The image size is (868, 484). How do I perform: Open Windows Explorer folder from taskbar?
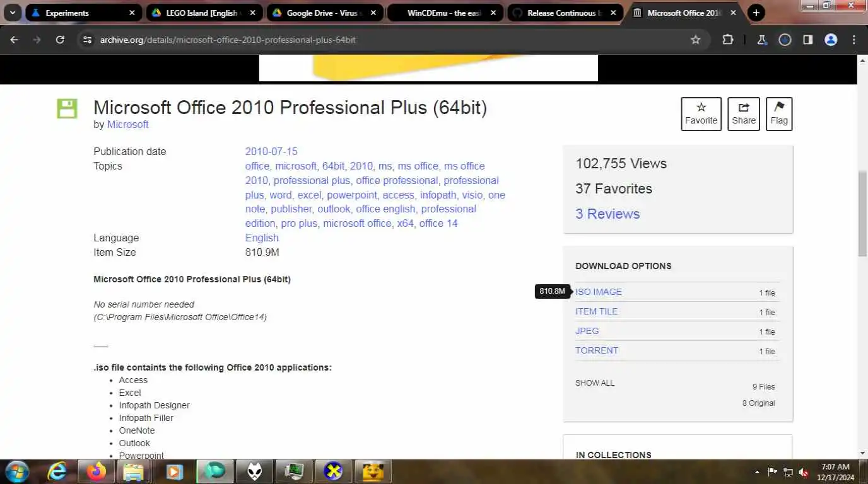click(134, 471)
